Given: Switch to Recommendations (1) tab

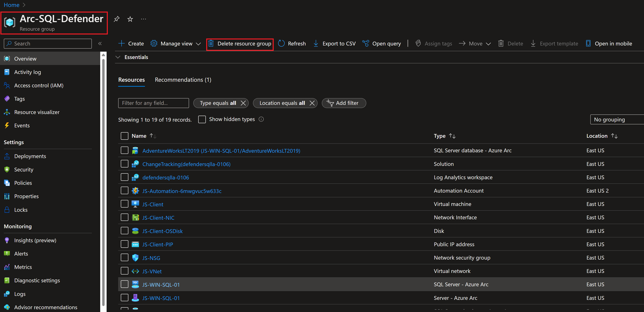Looking at the screenshot, I should (x=183, y=80).
